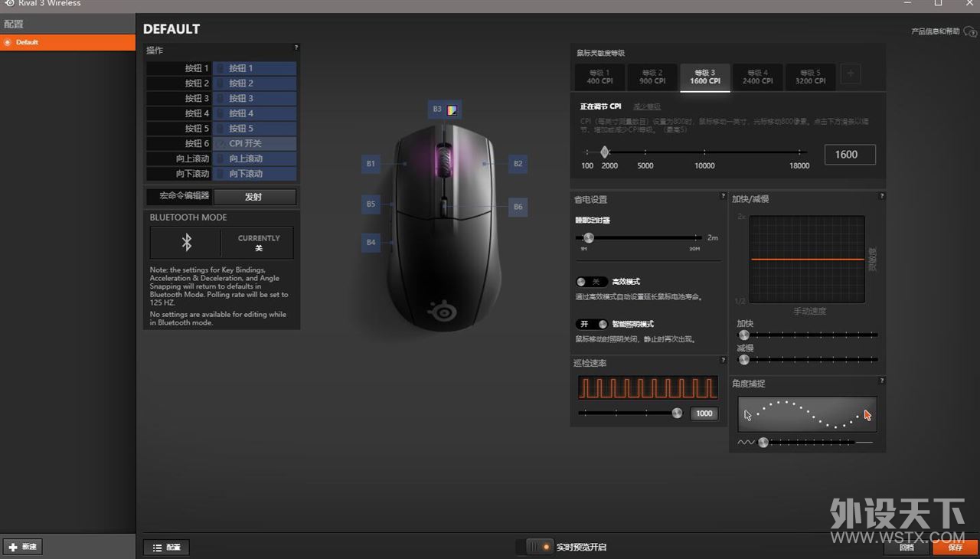Open binding dropdown for 按钮 4
This screenshot has width=980, height=559.
[x=254, y=113]
